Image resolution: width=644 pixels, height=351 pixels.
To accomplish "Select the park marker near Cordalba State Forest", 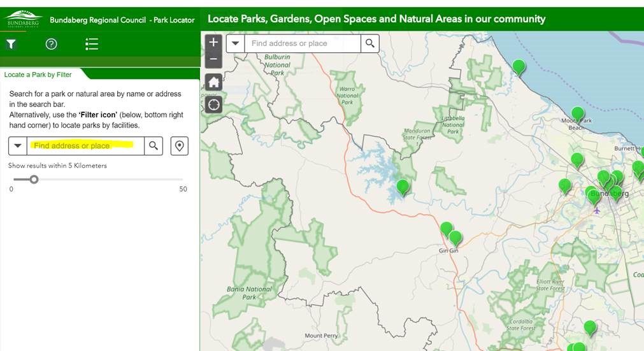I will 590,329.
